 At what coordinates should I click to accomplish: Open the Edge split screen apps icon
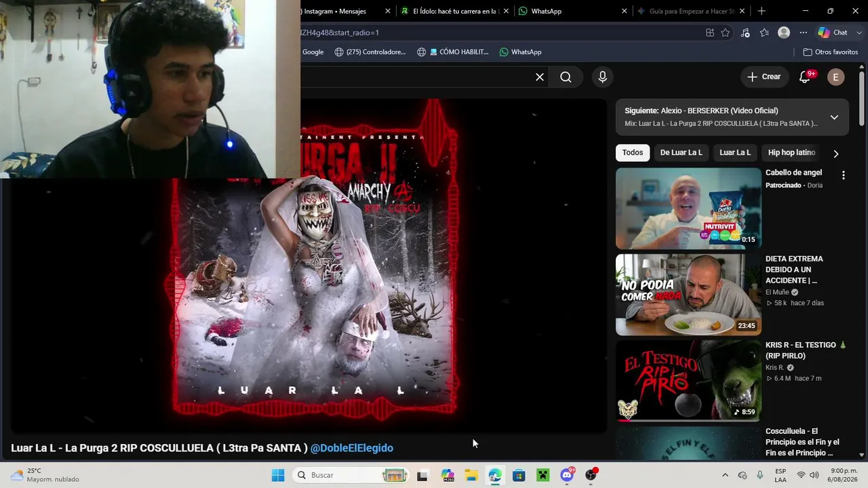710,33
